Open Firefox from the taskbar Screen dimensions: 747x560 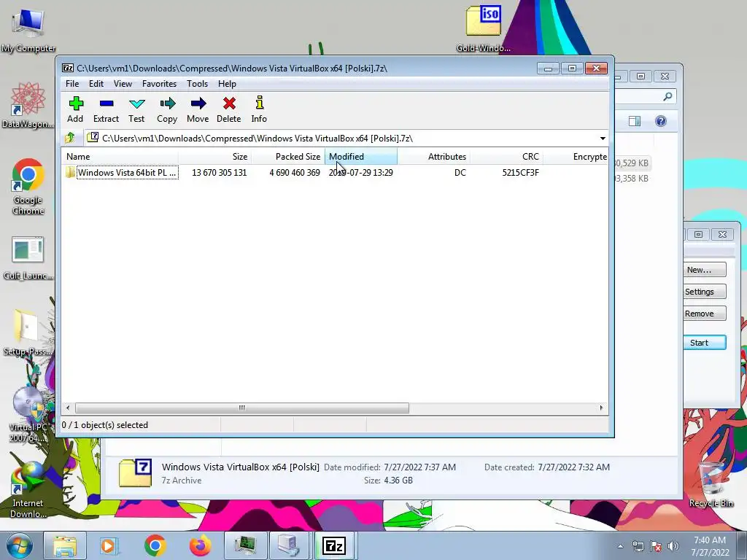[200, 545]
